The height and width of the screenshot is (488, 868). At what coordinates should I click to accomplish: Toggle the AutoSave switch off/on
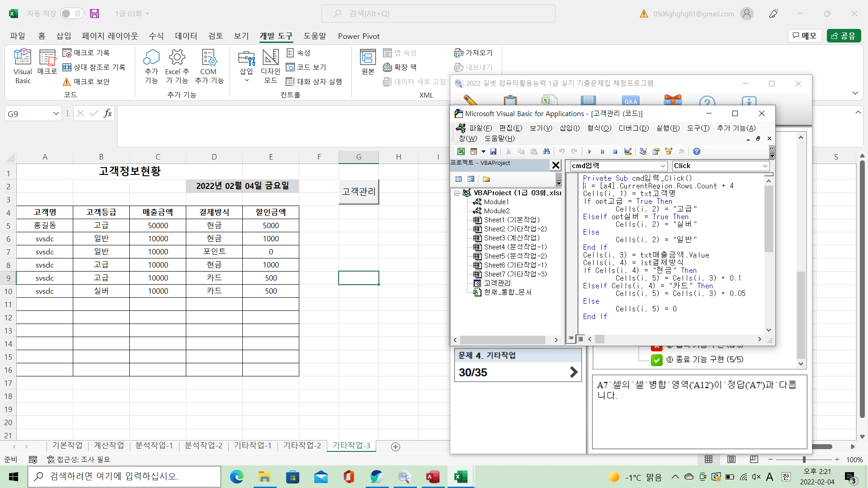(71, 14)
